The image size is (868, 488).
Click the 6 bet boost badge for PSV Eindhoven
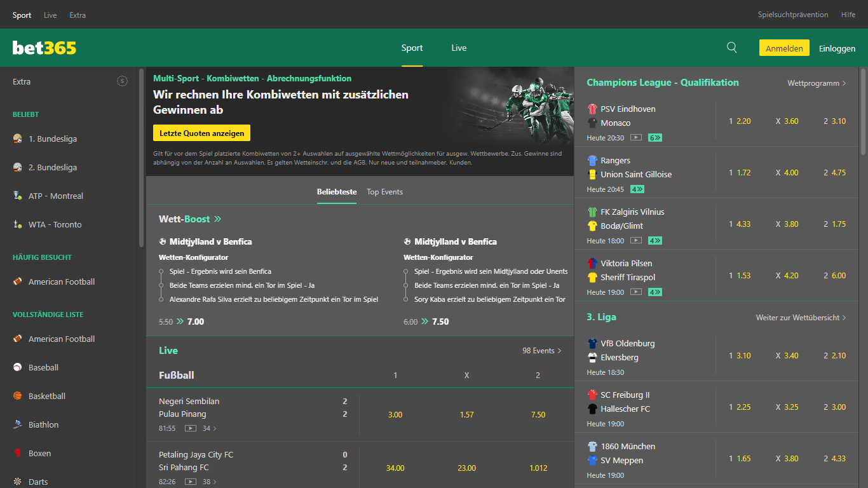(655, 137)
